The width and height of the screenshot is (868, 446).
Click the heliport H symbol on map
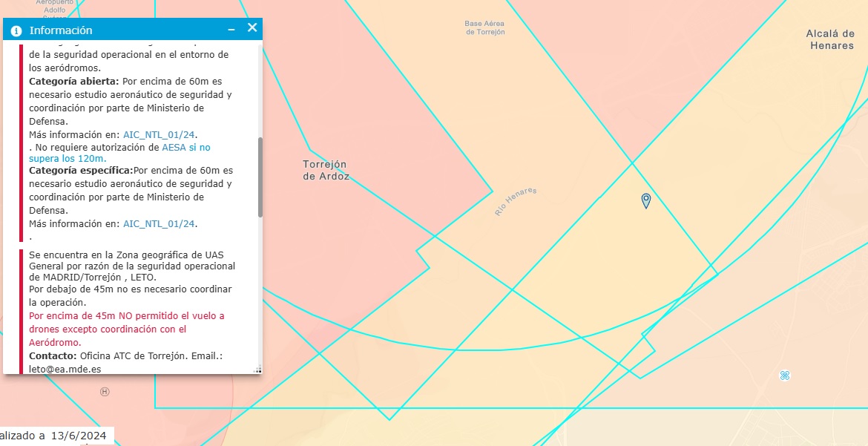(105, 391)
